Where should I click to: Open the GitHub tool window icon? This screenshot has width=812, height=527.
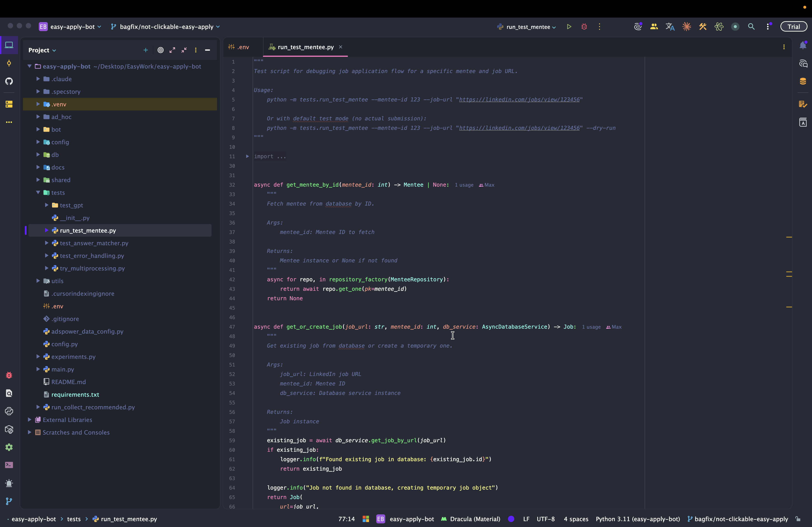(9, 81)
